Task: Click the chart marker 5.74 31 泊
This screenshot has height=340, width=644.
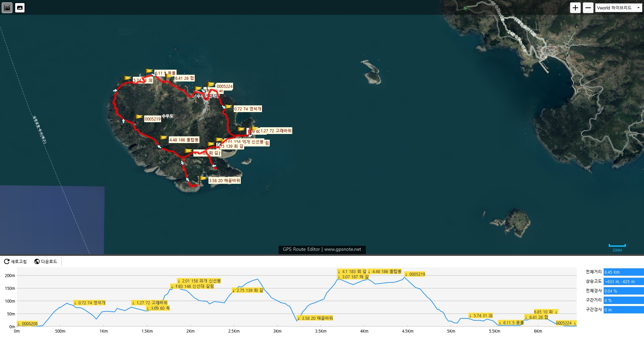Action: [x=481, y=315]
